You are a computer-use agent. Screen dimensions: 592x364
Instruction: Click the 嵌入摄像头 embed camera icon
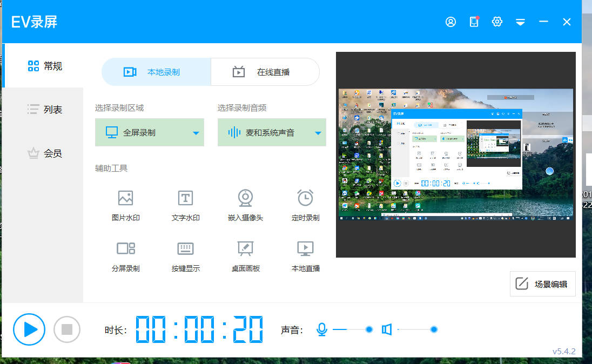(x=245, y=198)
